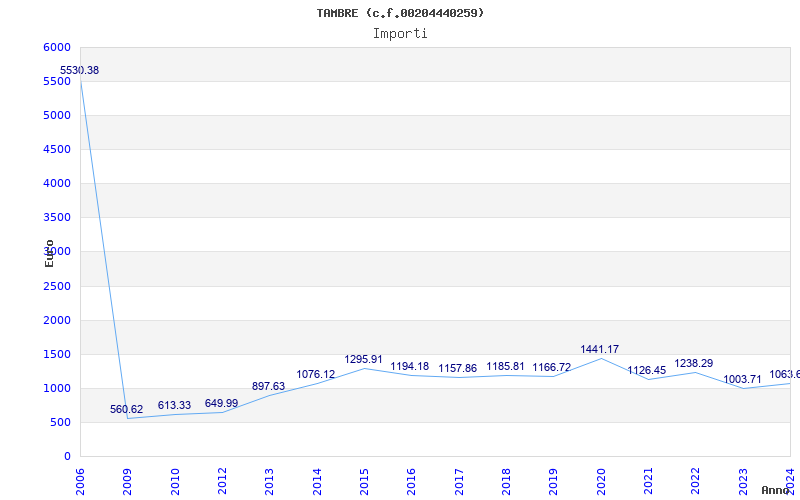800x500 pixels.
Task: Click the 2019 year label on x-axis
Action: (554, 481)
